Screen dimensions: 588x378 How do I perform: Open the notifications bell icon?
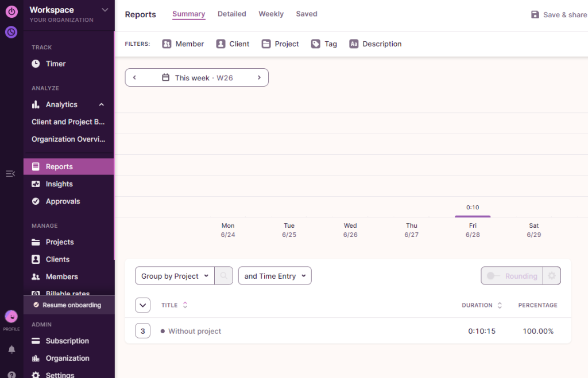pos(11,349)
